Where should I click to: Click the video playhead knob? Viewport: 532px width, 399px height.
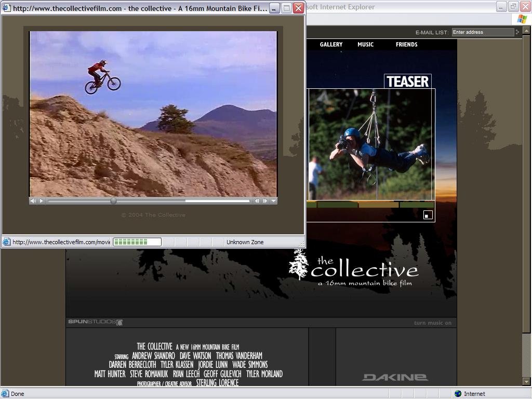pos(113,201)
